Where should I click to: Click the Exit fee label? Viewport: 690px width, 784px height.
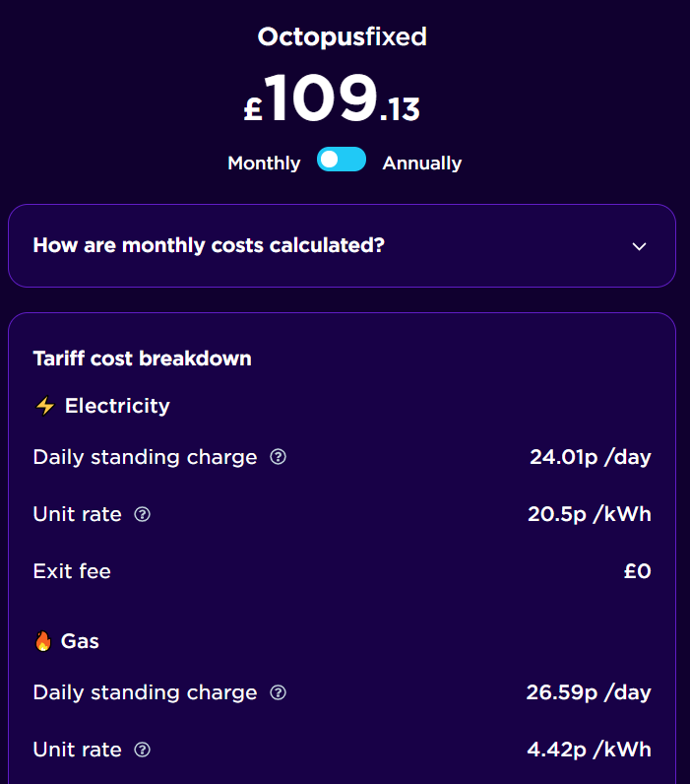point(72,571)
